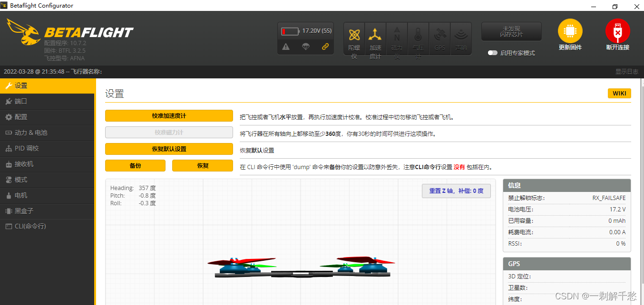
Task: Toggle the expert mode switch
Action: click(x=493, y=53)
